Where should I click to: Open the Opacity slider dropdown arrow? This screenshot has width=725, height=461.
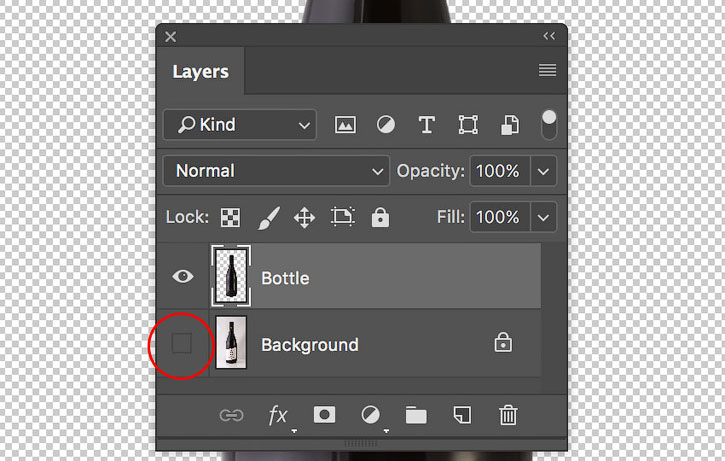pyautogui.click(x=543, y=172)
